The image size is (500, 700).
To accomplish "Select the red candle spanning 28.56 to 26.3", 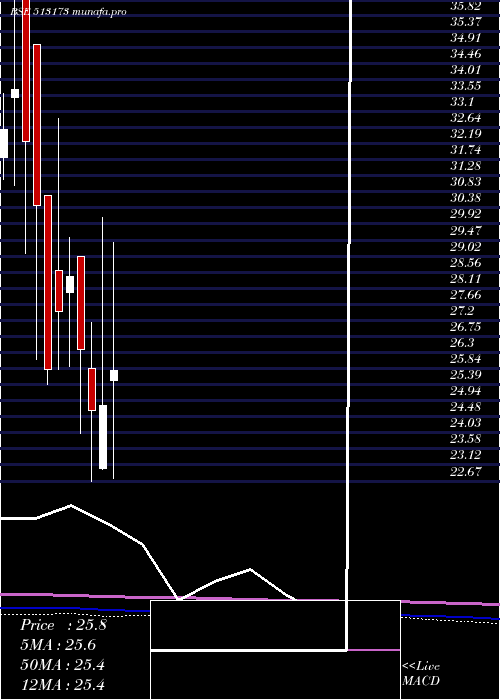I will (x=81, y=303).
